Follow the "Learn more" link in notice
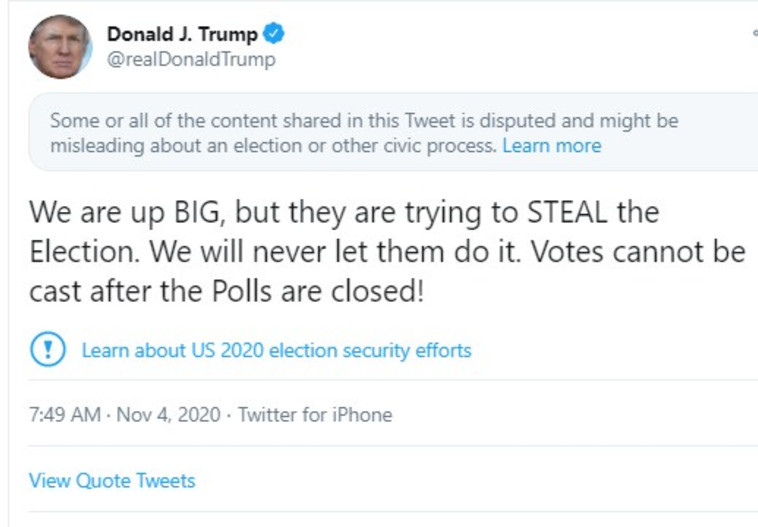The image size is (758, 527). pos(551,146)
